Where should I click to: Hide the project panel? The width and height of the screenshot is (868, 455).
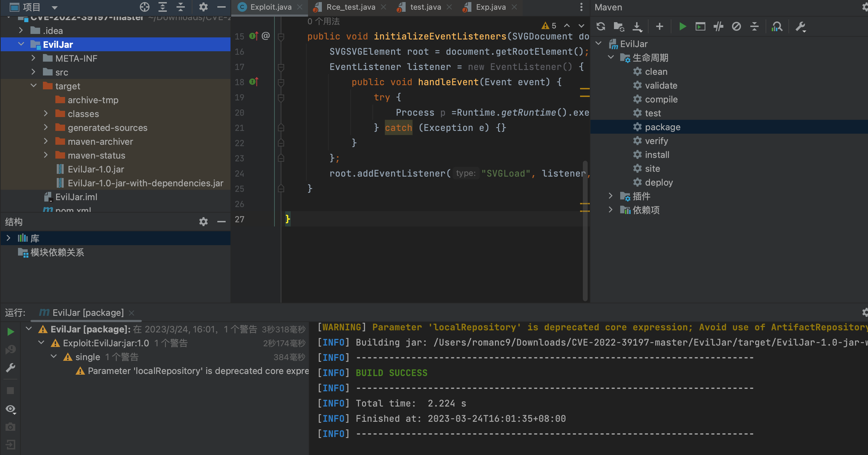coord(221,7)
